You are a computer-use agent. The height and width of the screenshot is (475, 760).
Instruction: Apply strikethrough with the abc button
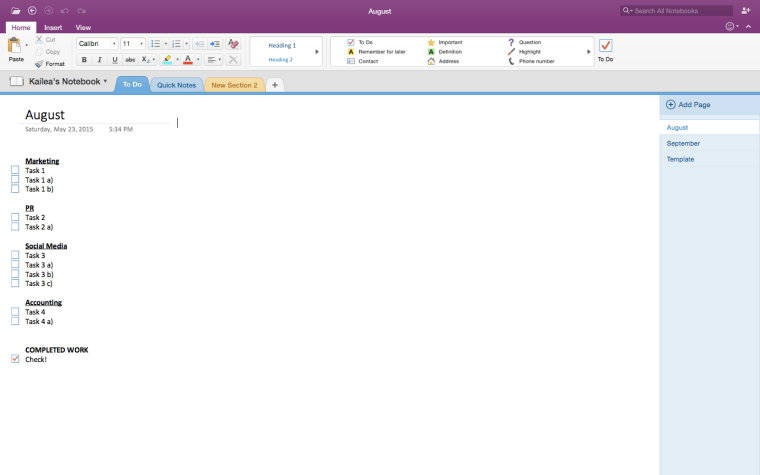(130, 60)
